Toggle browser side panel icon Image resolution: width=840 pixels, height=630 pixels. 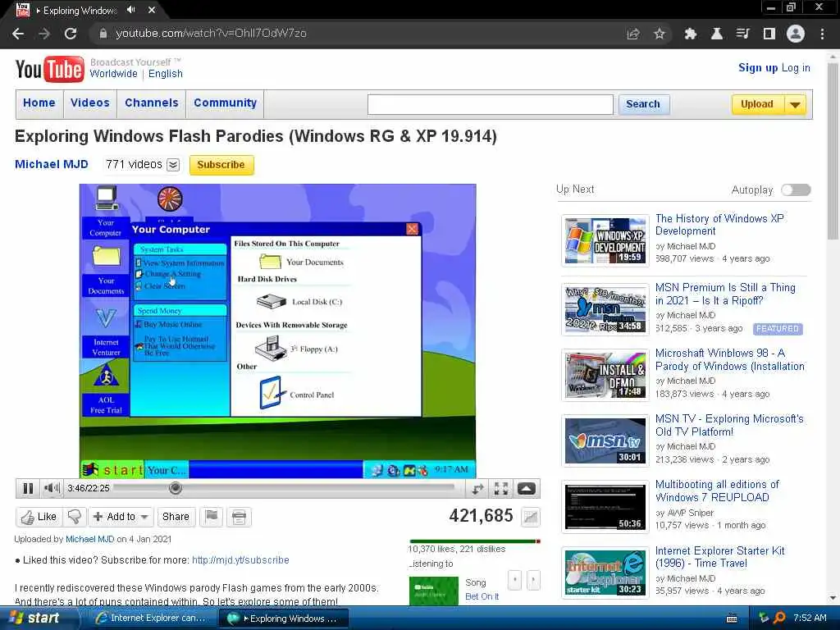tap(769, 34)
